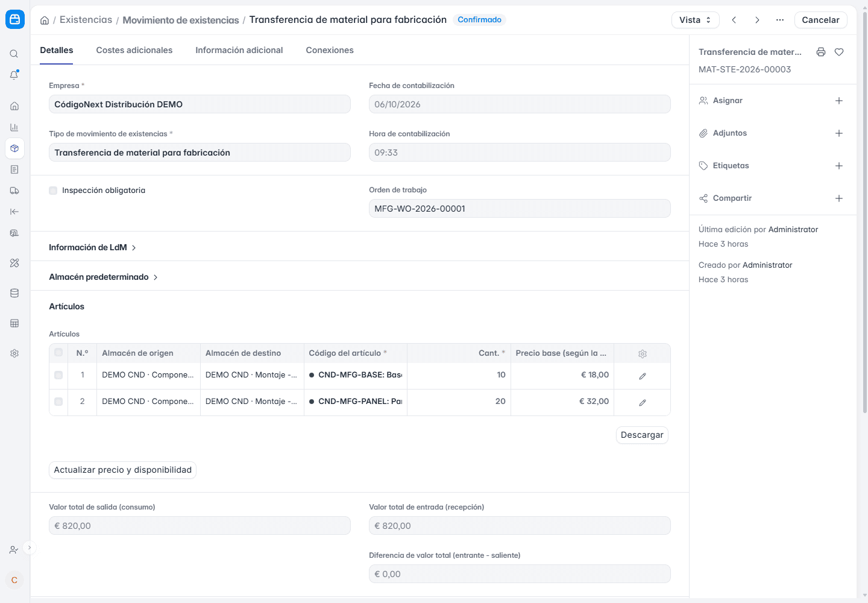Switch to Información adicional tab
This screenshot has height=603, width=868.
pos(239,50)
